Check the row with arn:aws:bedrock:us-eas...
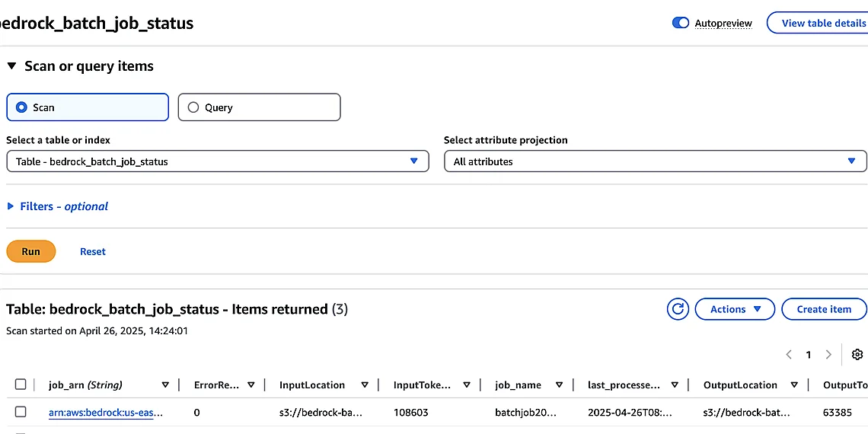868x434 pixels. pos(21,412)
